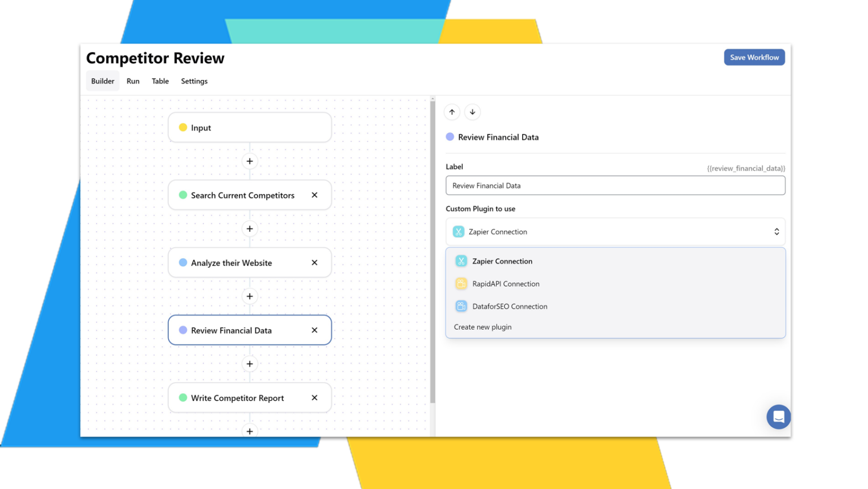868x489 pixels.
Task: Move the Review Financial Data step up
Action: click(452, 112)
